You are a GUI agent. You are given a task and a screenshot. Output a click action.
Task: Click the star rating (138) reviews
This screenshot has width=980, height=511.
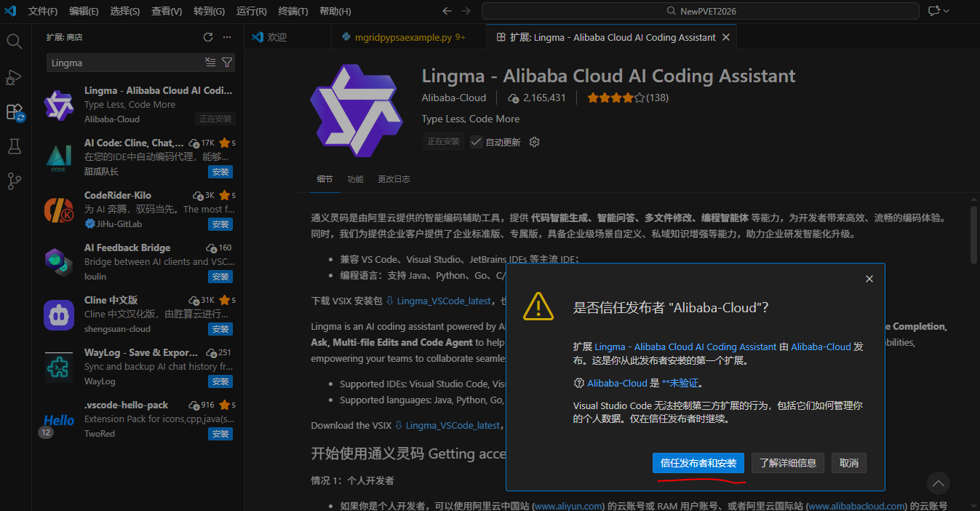[x=628, y=98]
